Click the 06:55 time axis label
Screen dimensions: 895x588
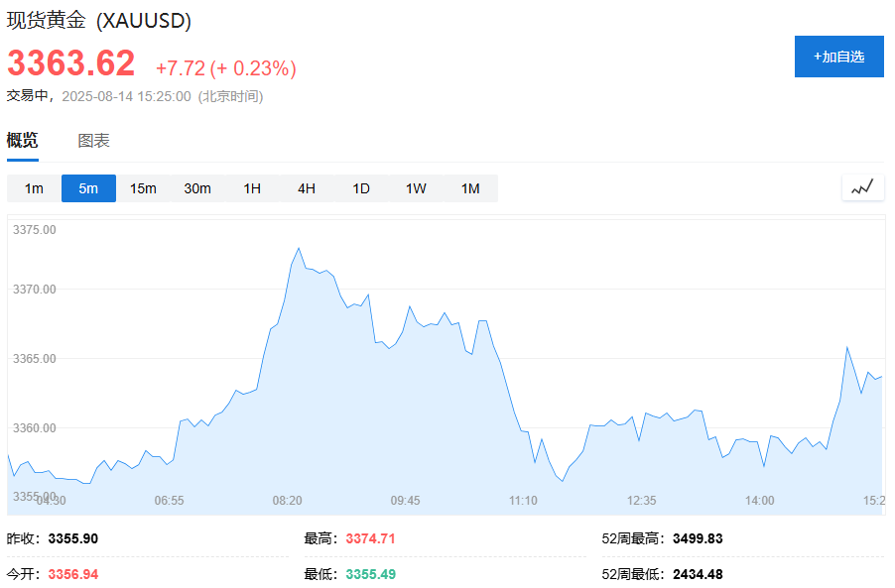(x=169, y=500)
